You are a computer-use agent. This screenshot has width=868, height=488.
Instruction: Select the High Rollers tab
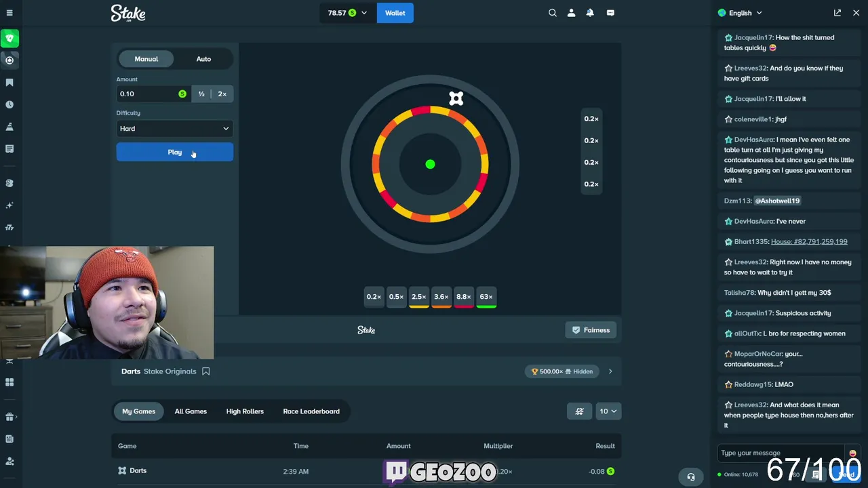245,411
